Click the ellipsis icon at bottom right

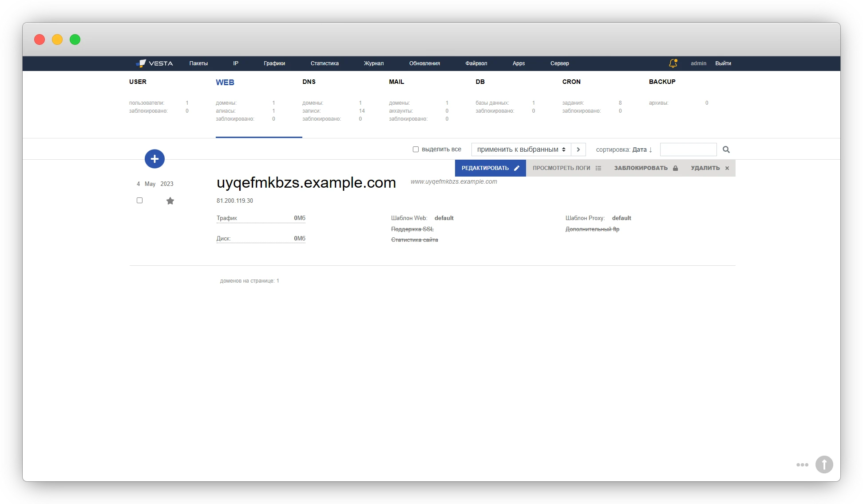click(802, 464)
